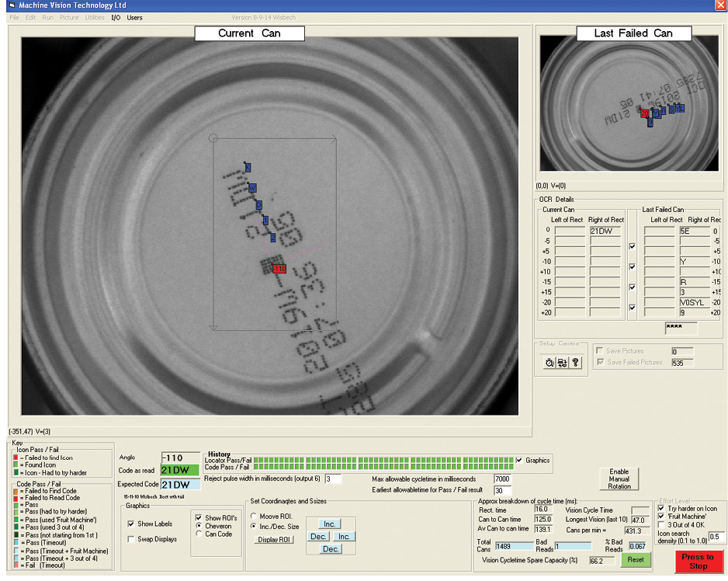The width and height of the screenshot is (728, 581).
Task: Click the stopwatch icon in Setup Camera
Action: (x=549, y=363)
